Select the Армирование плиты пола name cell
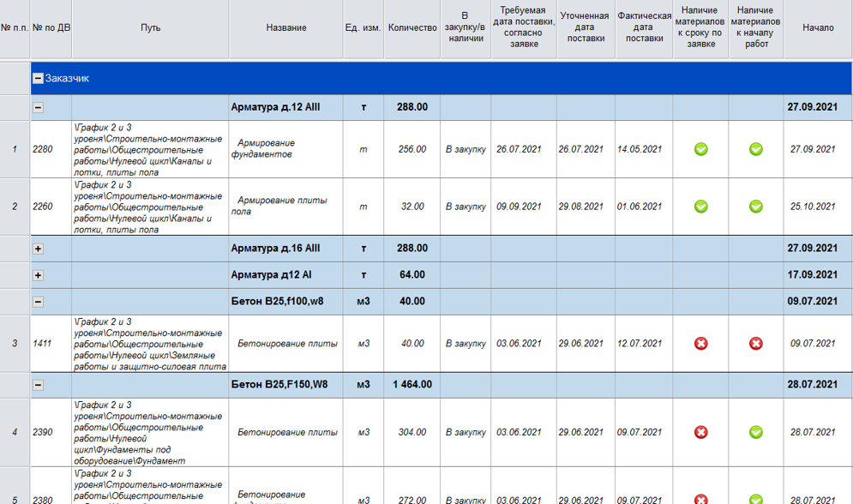853x504 pixels. 286,207
